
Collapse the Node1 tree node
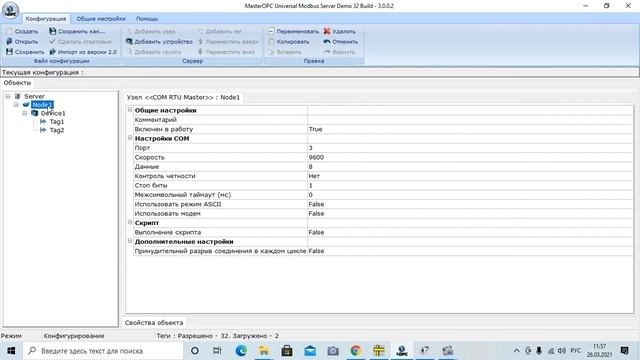coord(16,105)
